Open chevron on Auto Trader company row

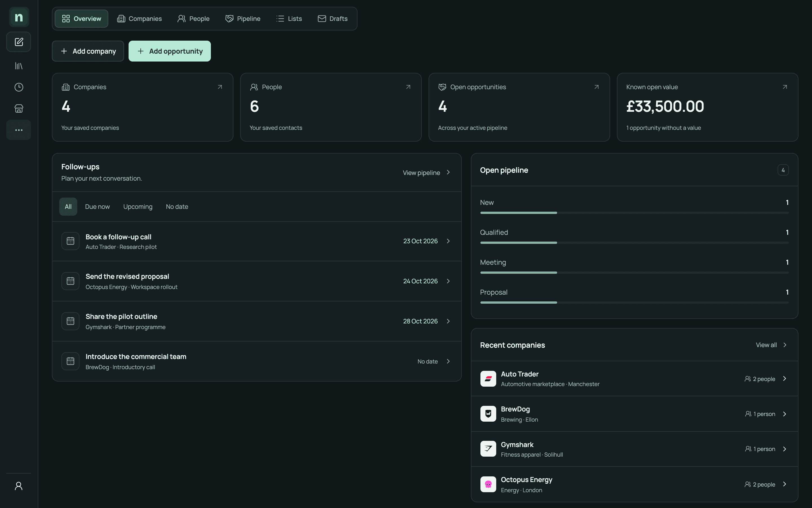coord(784,379)
